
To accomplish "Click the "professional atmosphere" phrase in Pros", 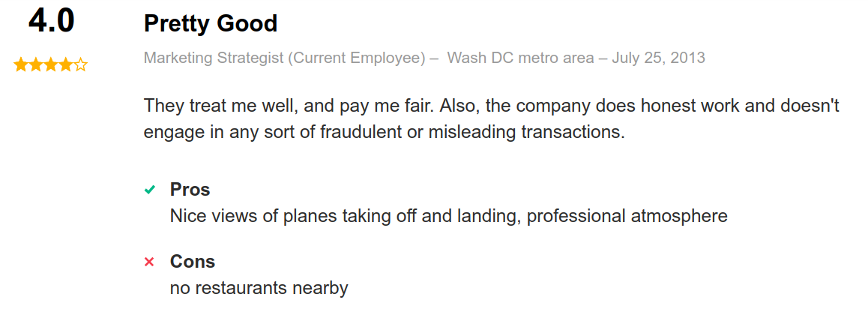I will click(x=627, y=216).
